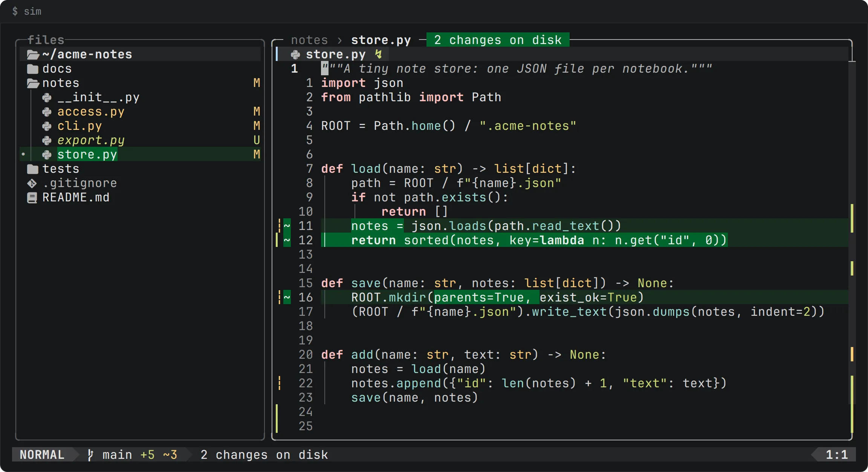Click the lightning changed-on-disk icon on the tab
Image resolution: width=868 pixels, height=472 pixels.
point(379,55)
